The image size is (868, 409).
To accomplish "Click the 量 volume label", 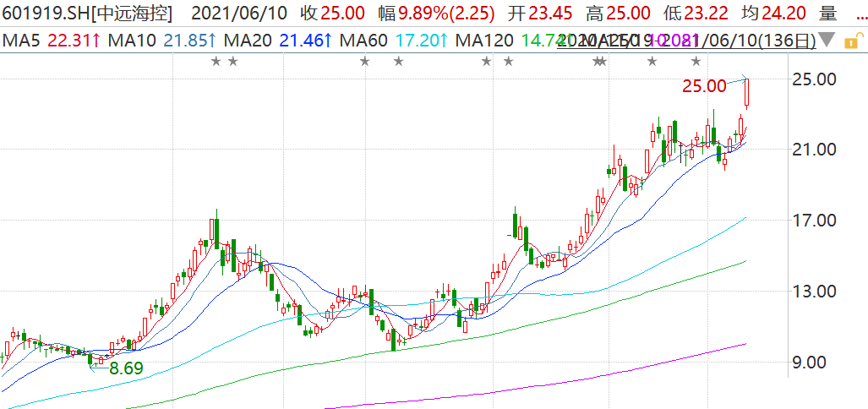I will tap(828, 14).
